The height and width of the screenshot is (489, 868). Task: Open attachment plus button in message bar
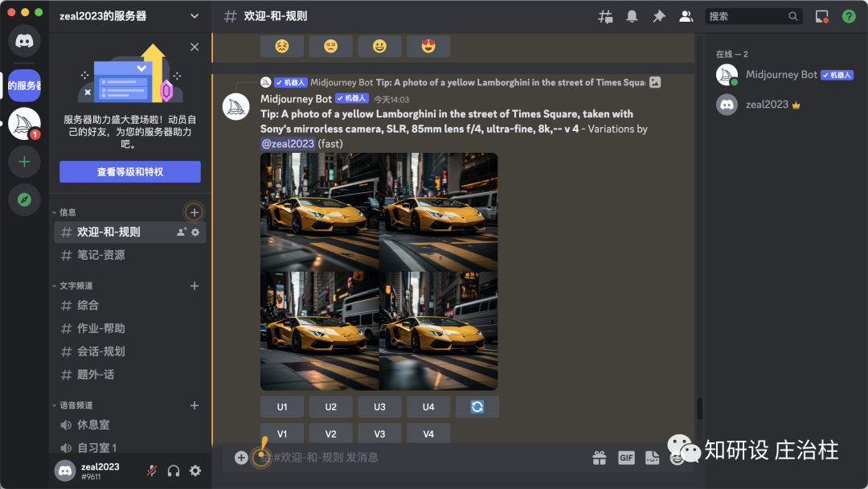click(x=241, y=458)
